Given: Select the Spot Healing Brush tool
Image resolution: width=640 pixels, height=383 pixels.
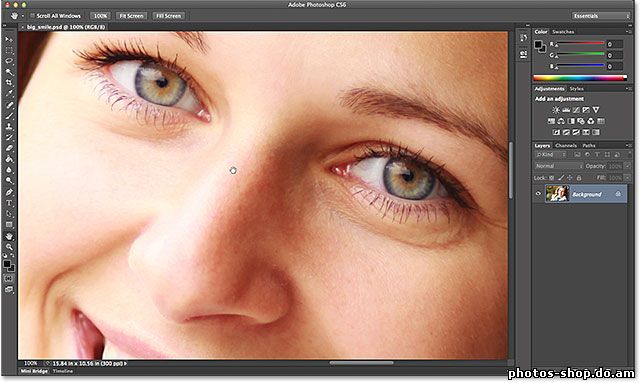Looking at the screenshot, I should (x=9, y=105).
